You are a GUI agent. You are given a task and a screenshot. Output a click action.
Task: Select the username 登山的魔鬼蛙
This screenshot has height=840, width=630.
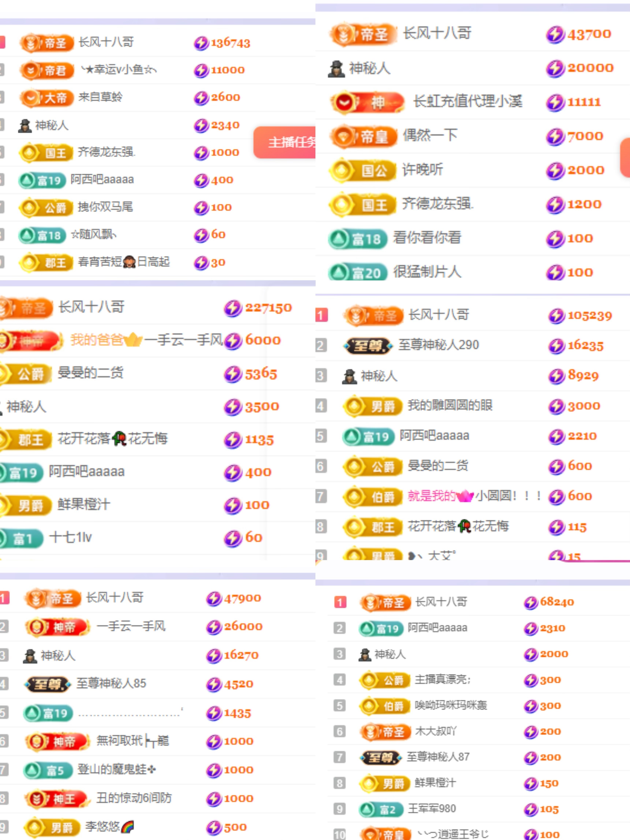pos(117,770)
